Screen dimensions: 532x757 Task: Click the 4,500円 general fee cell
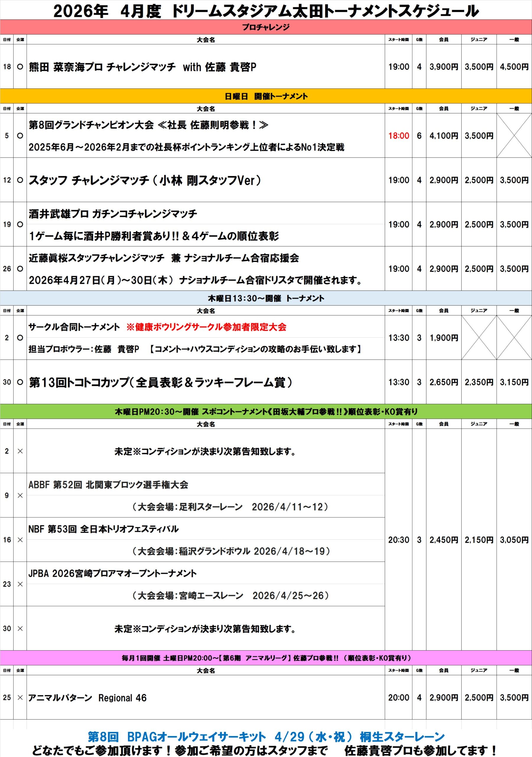(x=514, y=67)
